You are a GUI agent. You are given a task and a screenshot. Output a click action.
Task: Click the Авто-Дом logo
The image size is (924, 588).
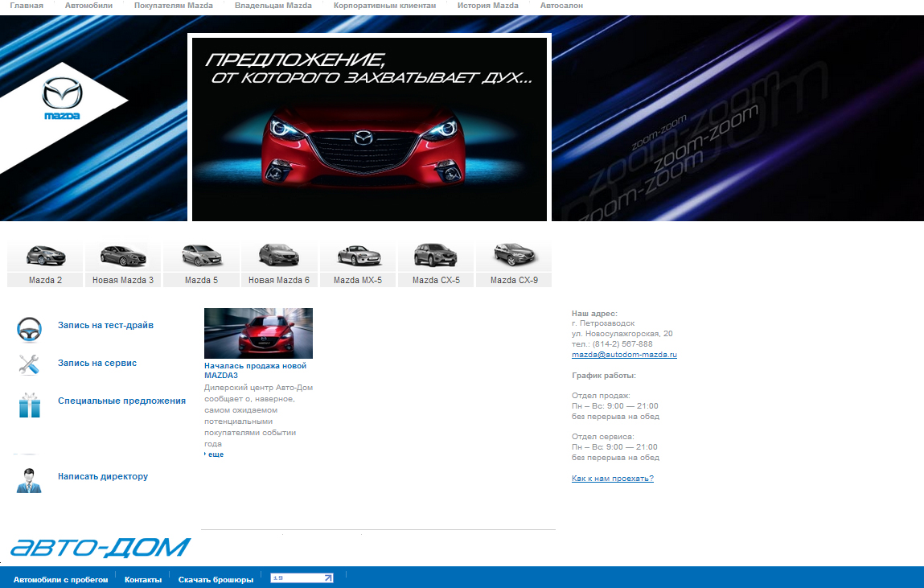coord(101,547)
